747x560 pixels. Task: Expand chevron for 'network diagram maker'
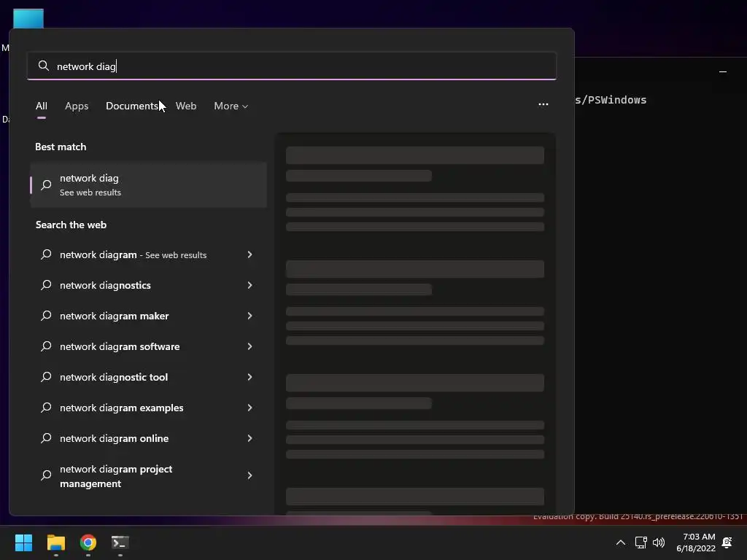click(249, 316)
